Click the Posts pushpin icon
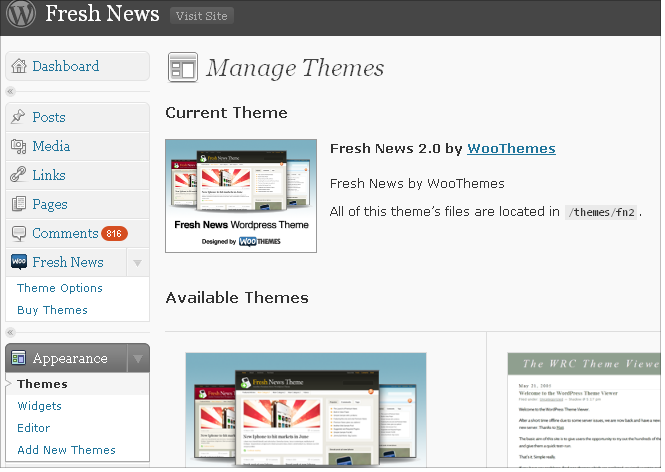The height and width of the screenshot is (472, 665). point(18,117)
